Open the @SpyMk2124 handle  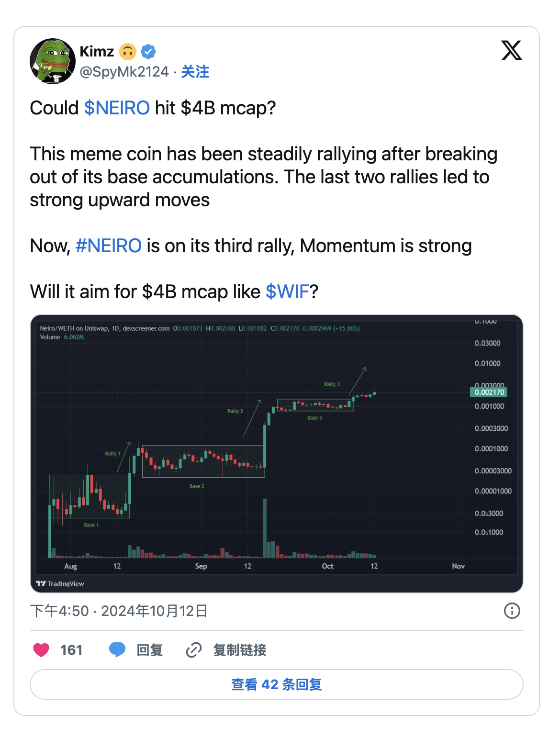coord(124,72)
